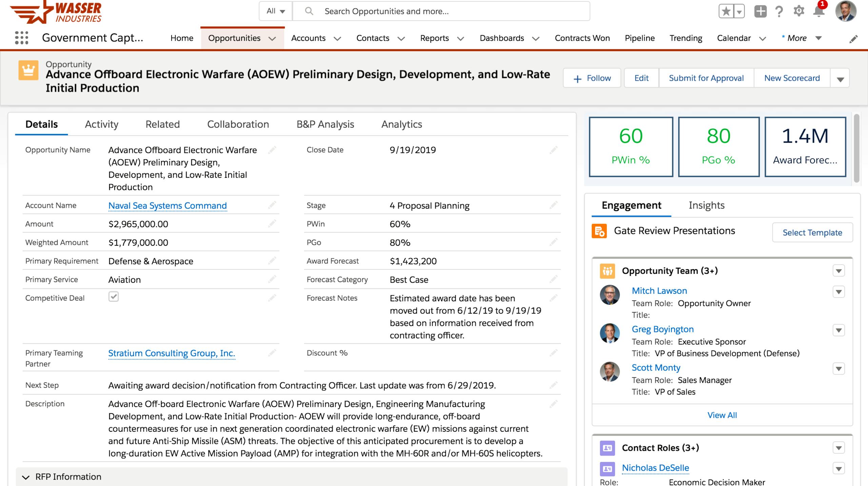Click the Gate Review Presentations icon
The image size is (868, 486).
pos(599,231)
